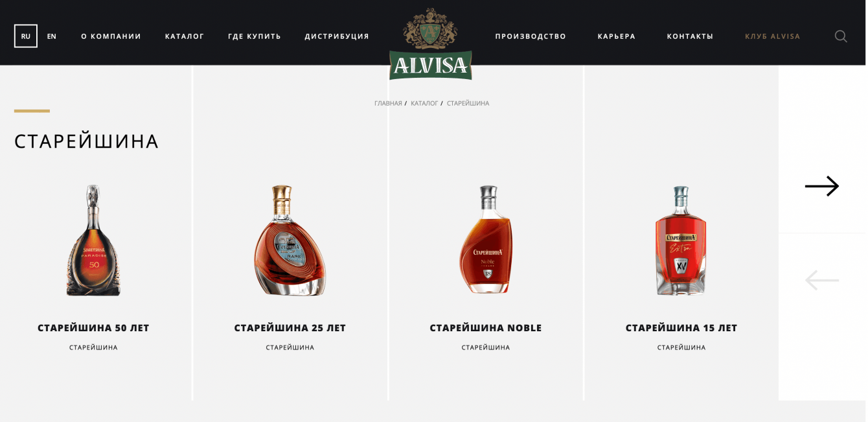Open the Контакты page

click(x=690, y=36)
